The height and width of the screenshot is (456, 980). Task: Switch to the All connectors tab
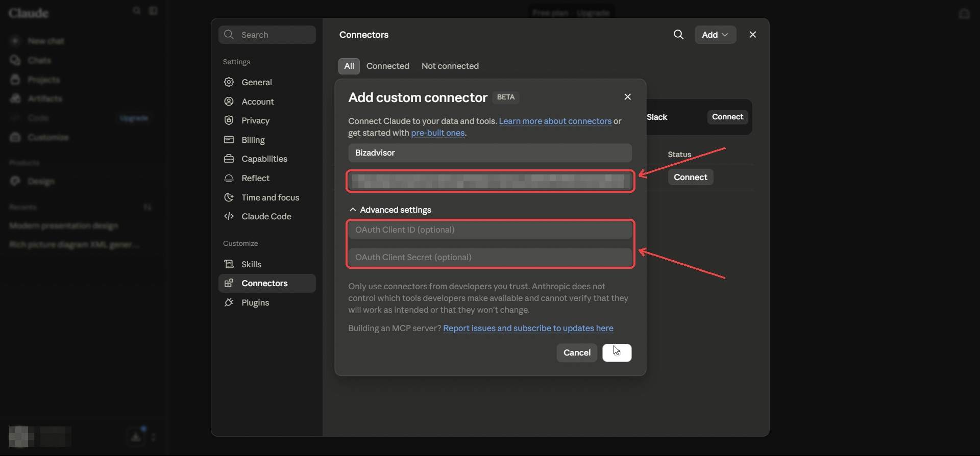[349, 66]
